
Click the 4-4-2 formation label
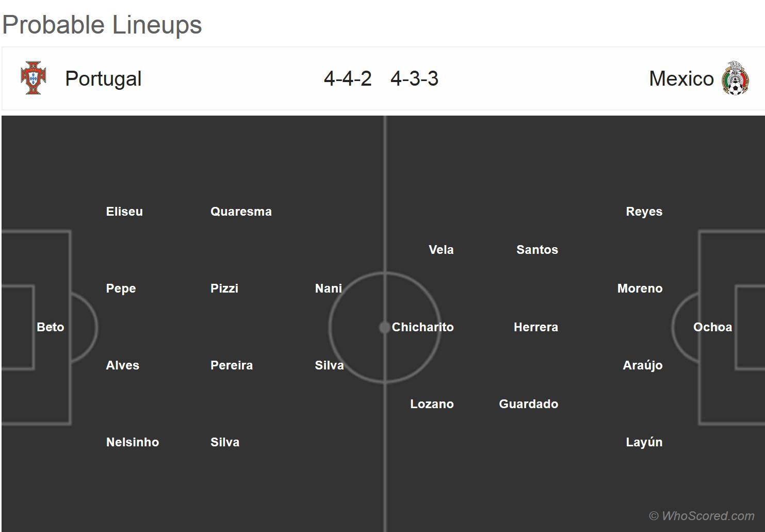(x=348, y=78)
